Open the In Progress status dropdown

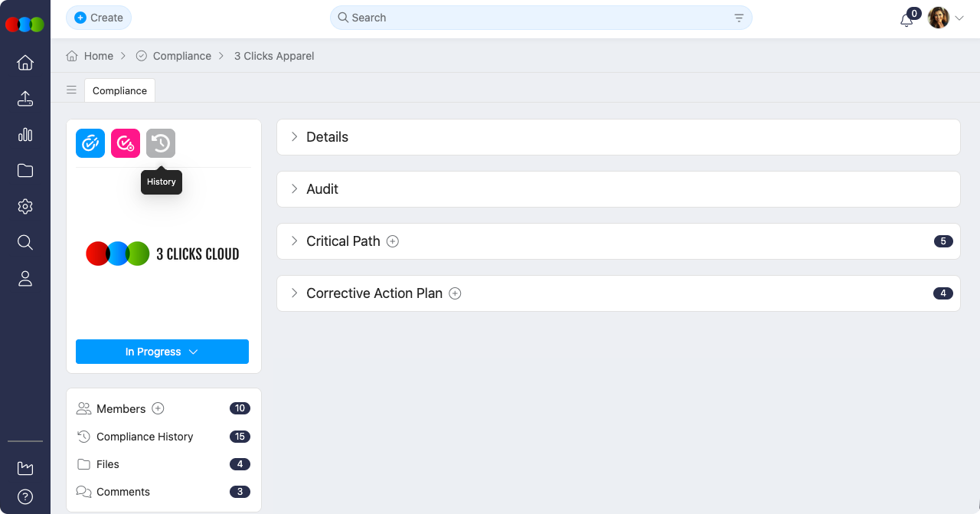[162, 352]
